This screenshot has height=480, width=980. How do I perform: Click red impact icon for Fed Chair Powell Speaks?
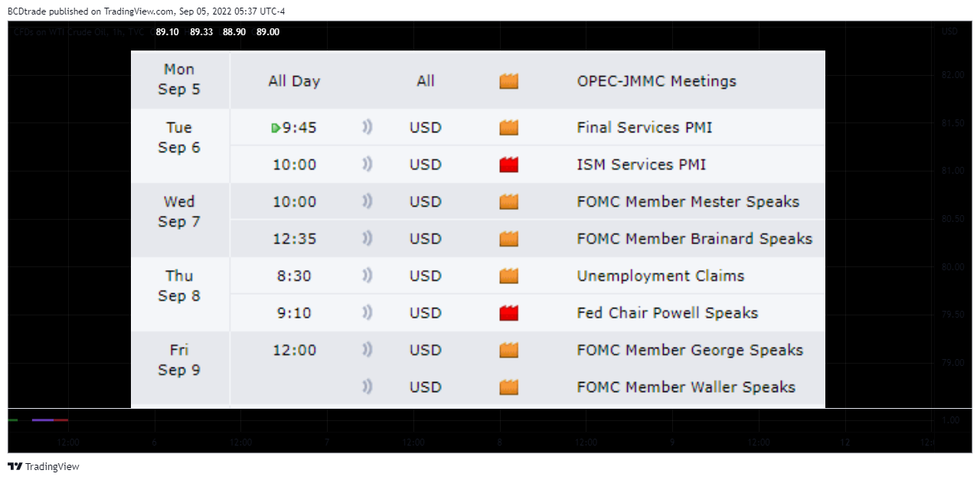(508, 313)
